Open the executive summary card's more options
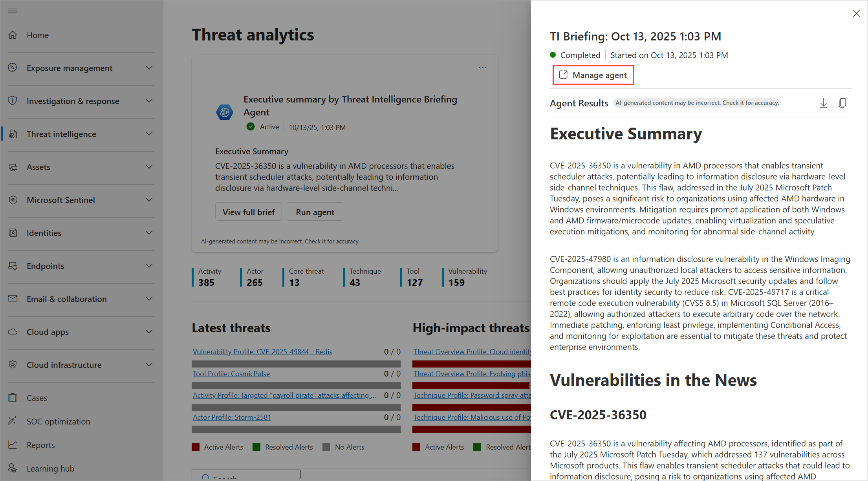868x481 pixels. (482, 68)
